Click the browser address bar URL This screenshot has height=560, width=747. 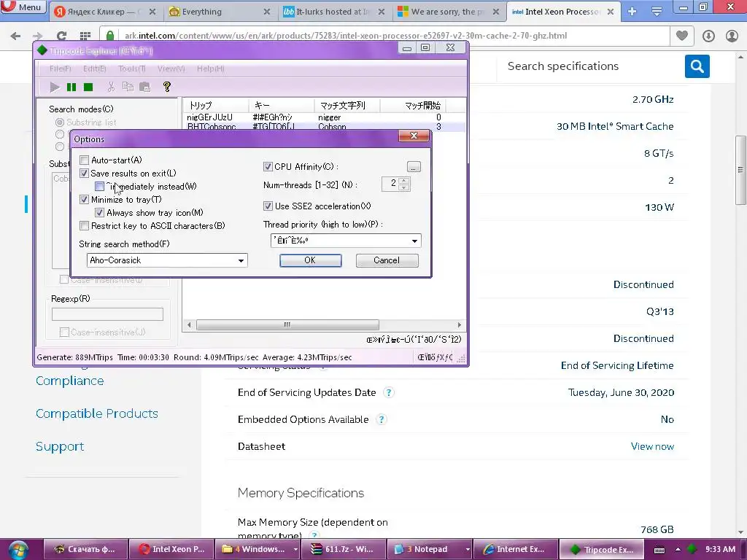[345, 36]
